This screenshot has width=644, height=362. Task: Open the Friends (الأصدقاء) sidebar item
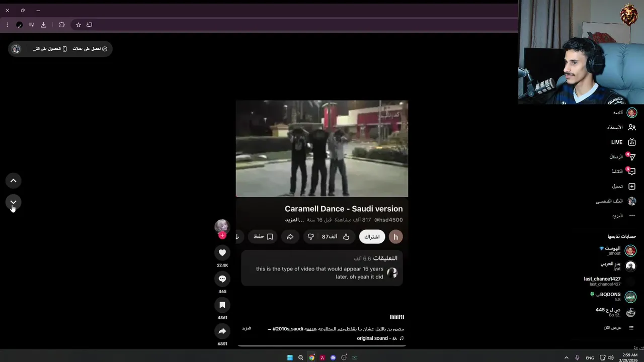coord(622,128)
